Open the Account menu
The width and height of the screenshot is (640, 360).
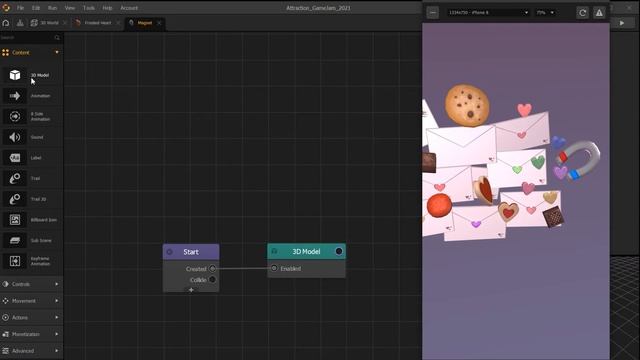click(x=129, y=8)
